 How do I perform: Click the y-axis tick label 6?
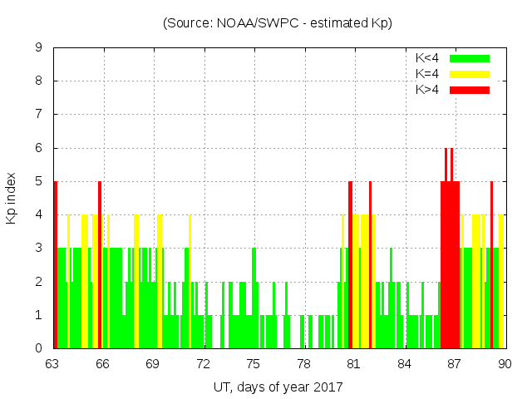tap(38, 148)
